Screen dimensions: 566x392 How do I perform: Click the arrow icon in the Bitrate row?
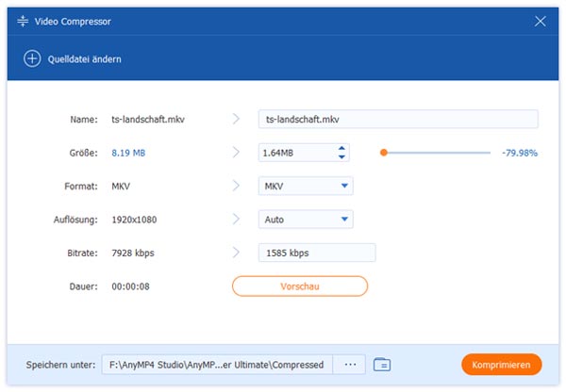236,253
